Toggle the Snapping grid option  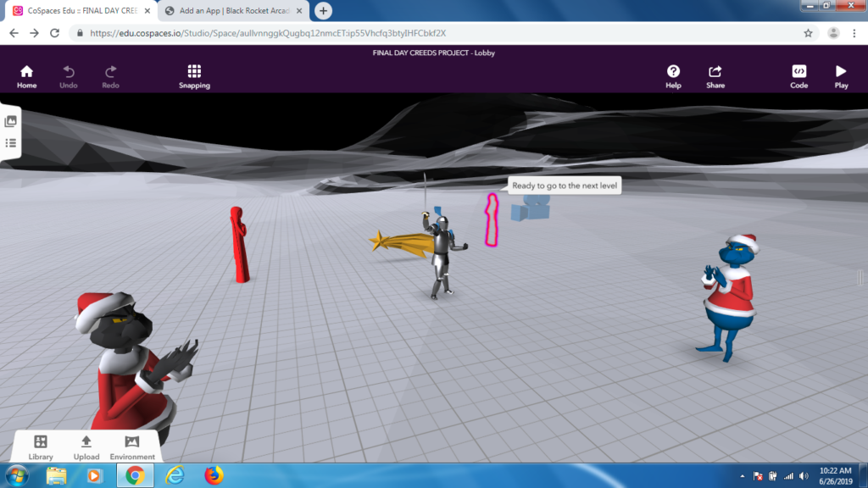pos(194,76)
